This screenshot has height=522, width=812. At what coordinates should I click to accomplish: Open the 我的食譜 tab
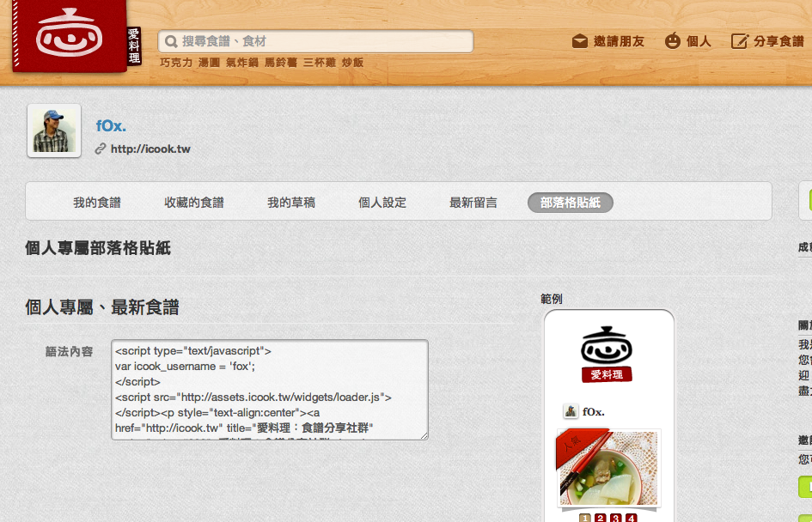point(97,203)
